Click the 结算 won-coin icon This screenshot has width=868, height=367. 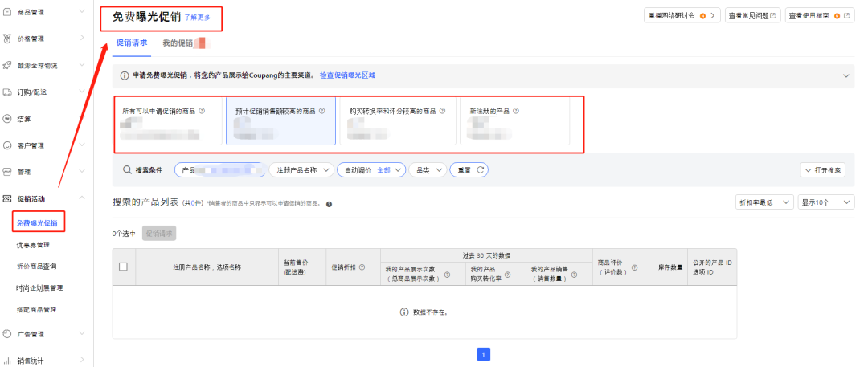pos(7,119)
